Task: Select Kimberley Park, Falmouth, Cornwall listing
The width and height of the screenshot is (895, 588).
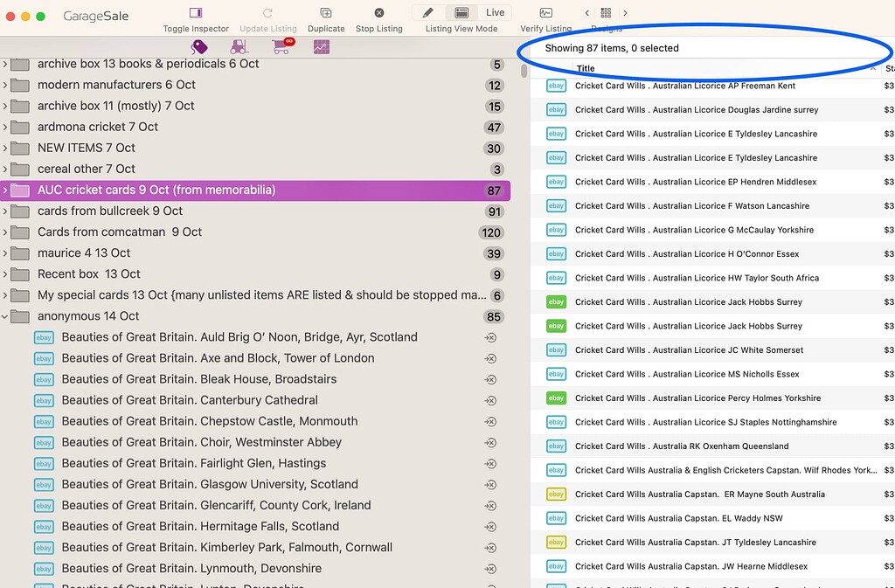Action: click(x=255, y=548)
